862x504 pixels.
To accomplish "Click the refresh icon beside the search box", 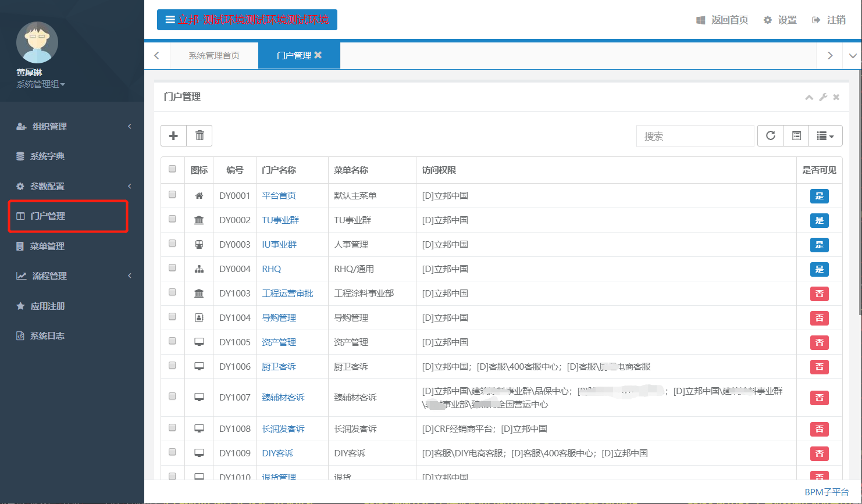I will click(770, 135).
